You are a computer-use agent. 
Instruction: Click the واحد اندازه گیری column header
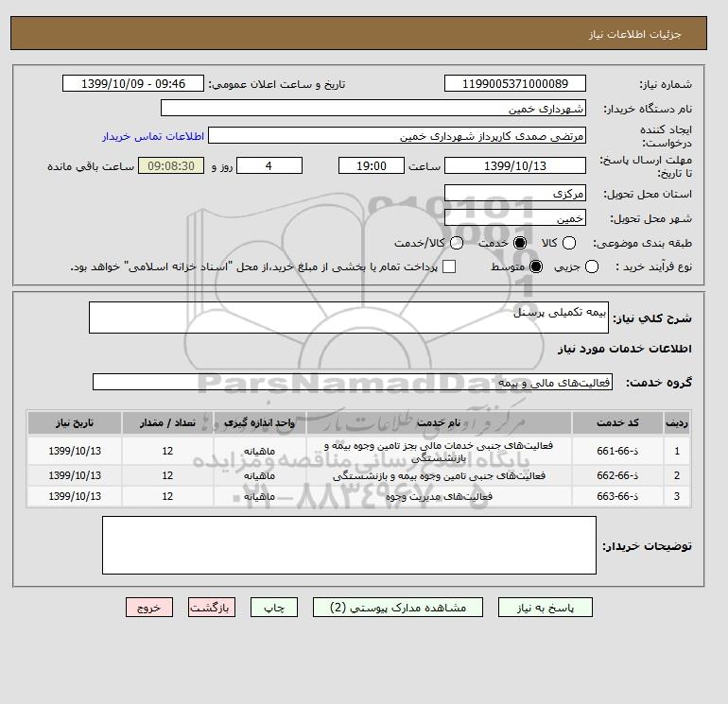point(260,422)
